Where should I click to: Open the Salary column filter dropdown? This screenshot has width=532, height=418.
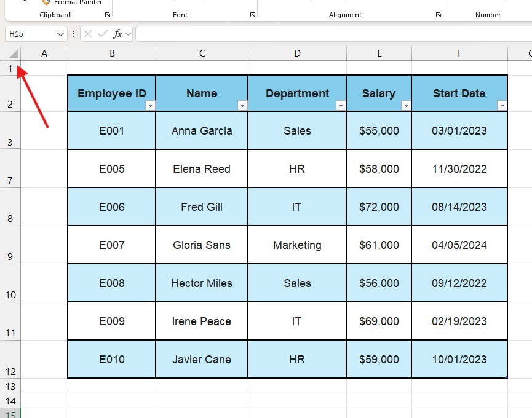tap(406, 106)
